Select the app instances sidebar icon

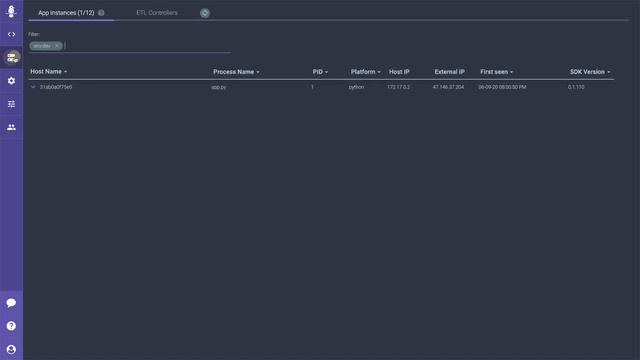coord(12,57)
